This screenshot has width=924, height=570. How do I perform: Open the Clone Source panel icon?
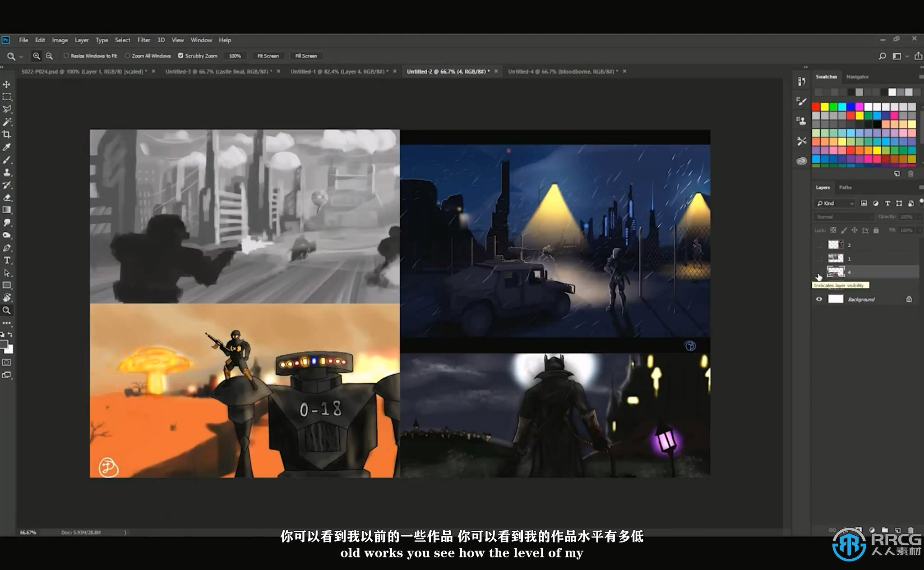[801, 120]
